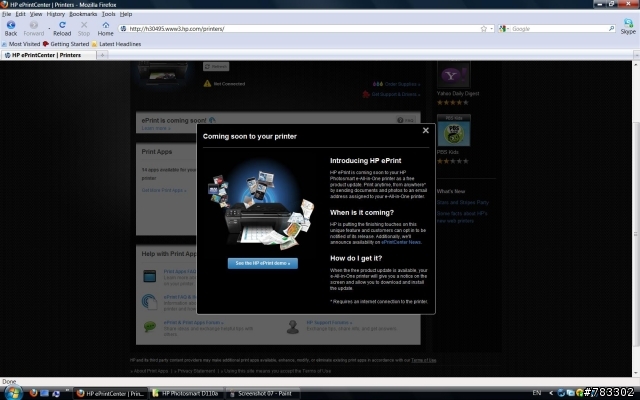Open the View menu
The height and width of the screenshot is (400, 640).
point(36,14)
